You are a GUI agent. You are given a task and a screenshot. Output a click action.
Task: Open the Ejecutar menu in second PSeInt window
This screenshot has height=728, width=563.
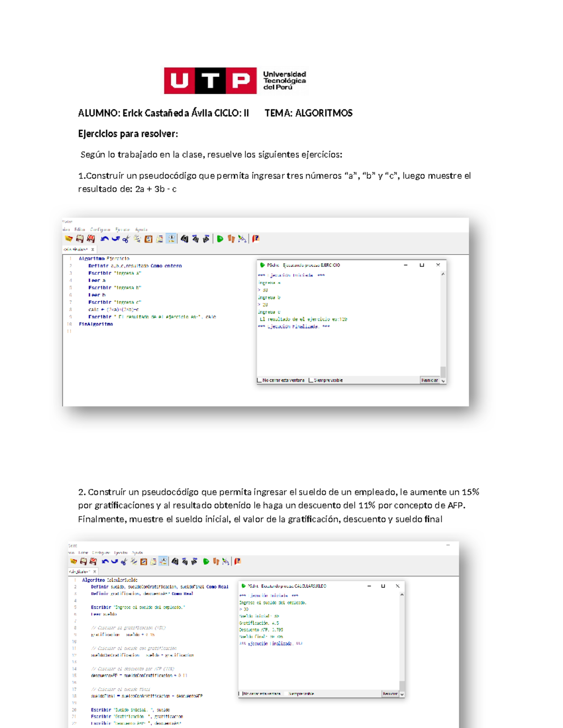pos(121,553)
